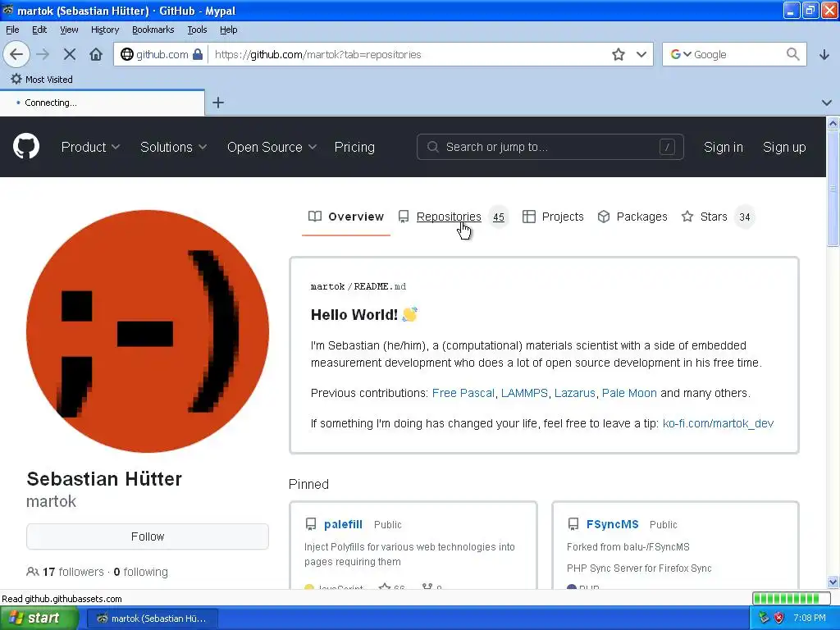Click the URL address text field
The height and width of the screenshot is (630, 840).
[x=410, y=54]
